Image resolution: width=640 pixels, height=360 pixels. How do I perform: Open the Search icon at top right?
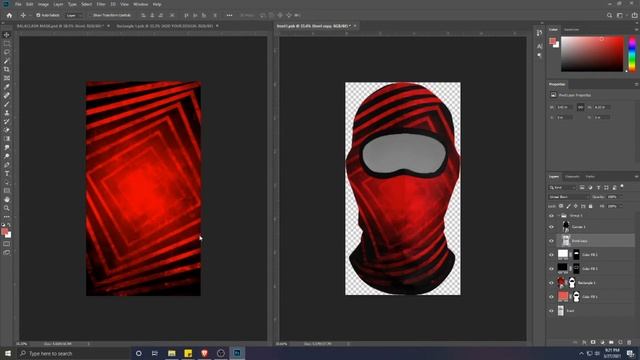click(x=609, y=15)
